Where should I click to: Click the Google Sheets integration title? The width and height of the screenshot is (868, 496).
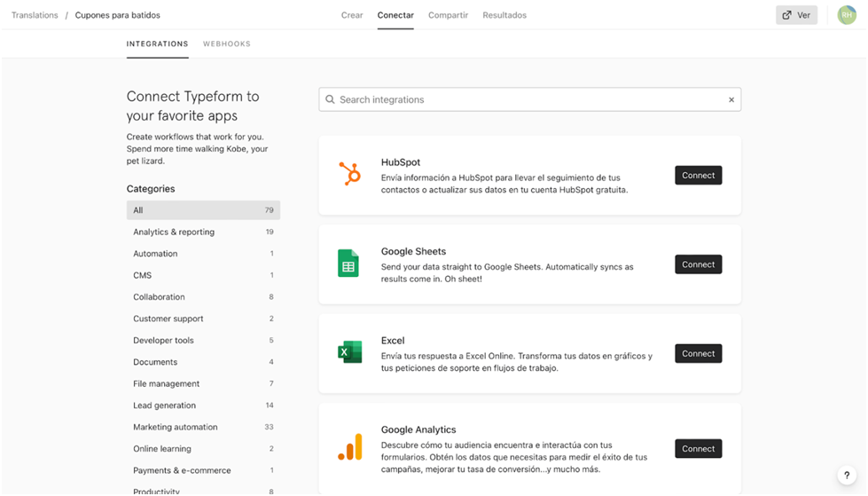(x=413, y=251)
